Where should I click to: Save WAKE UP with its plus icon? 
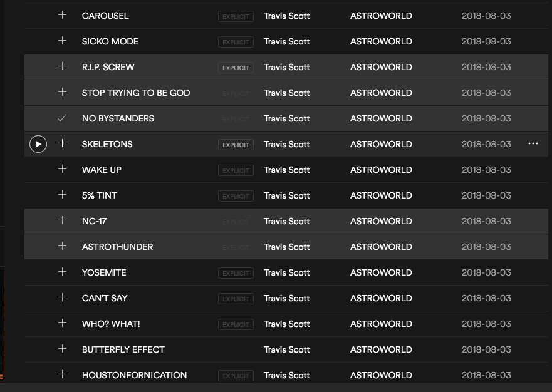point(62,169)
